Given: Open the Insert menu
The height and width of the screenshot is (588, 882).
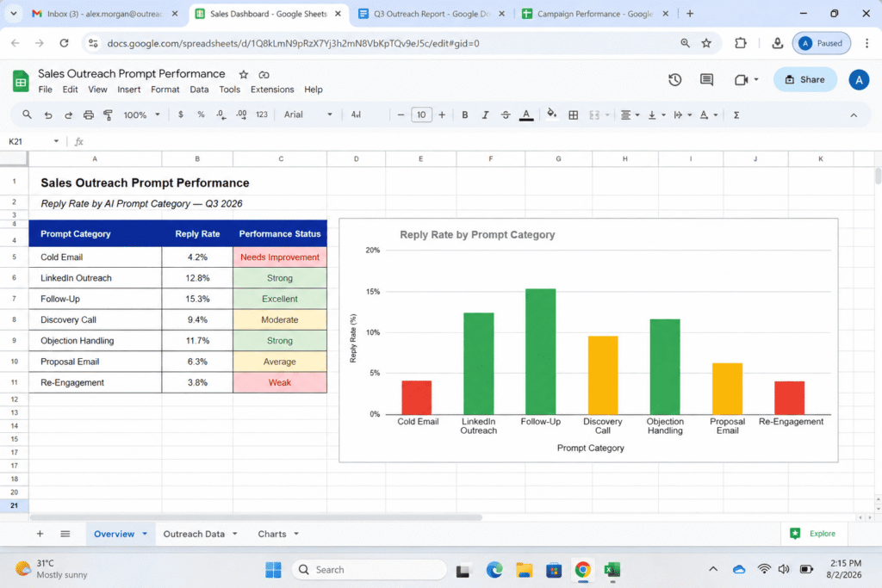Looking at the screenshot, I should pos(129,90).
